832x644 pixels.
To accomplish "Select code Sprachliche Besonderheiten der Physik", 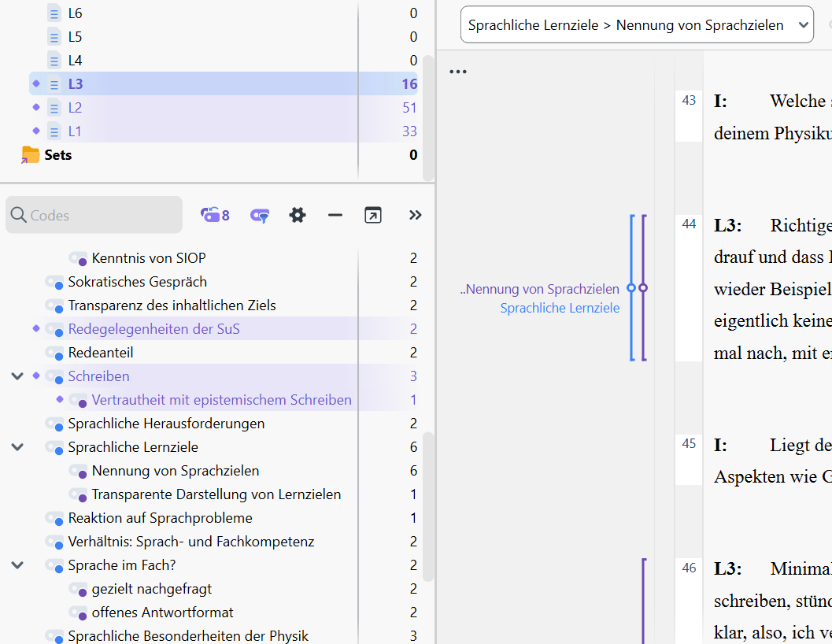I will tap(188, 635).
